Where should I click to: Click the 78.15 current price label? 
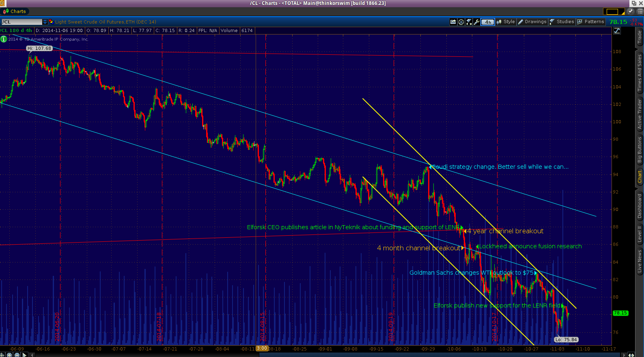[620, 313]
